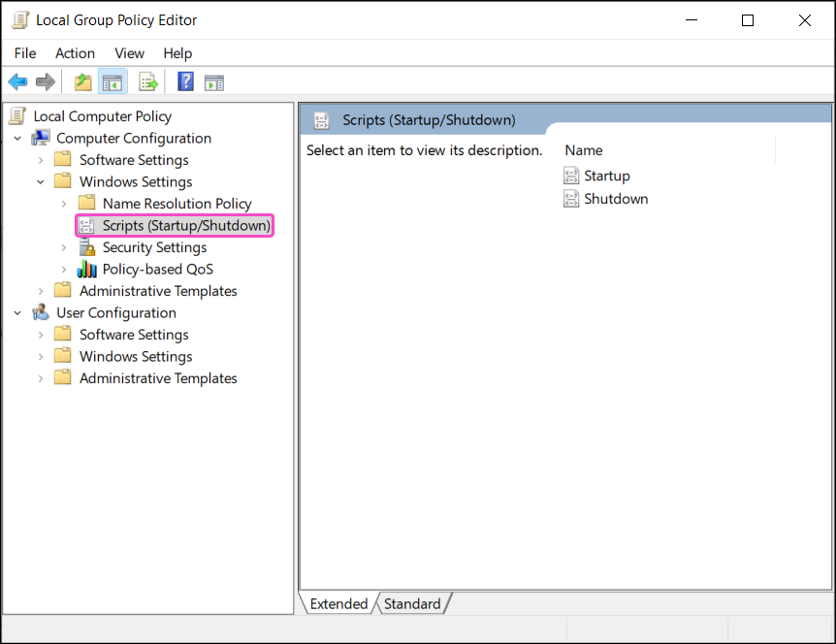Click the Show Action Pane toolbar icon
Viewport: 836px width, 644px height.
213,81
